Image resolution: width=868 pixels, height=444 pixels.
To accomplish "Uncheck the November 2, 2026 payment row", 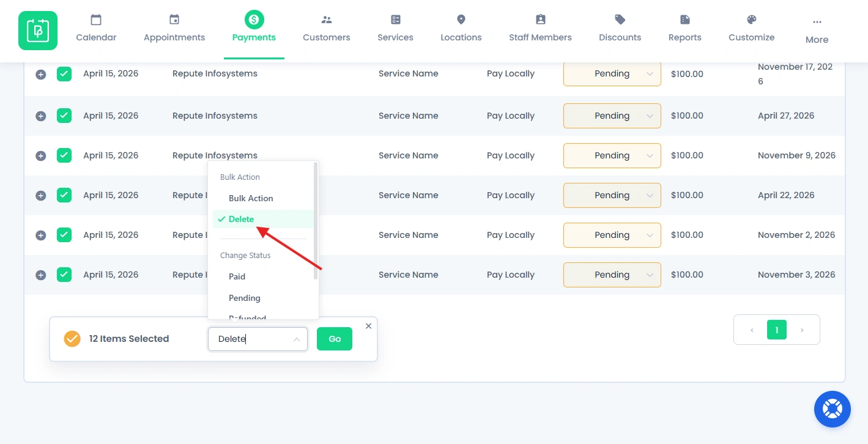I will coord(64,235).
